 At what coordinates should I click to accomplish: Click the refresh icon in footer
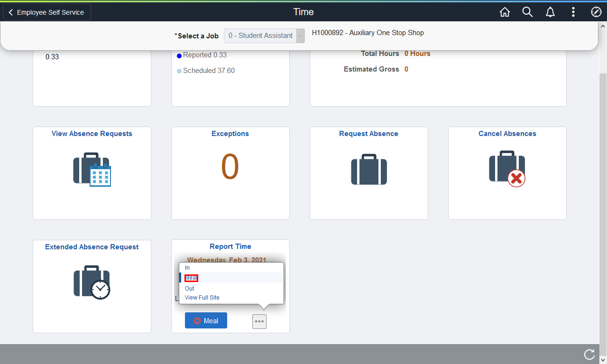(589, 354)
